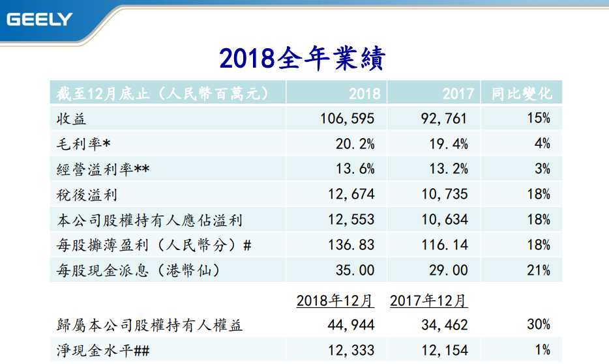Click the GEELY logo
The height and width of the screenshot is (364, 609).
(x=39, y=19)
